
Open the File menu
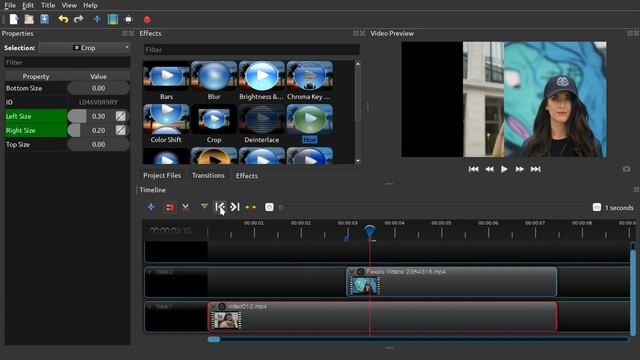[x=10, y=5]
